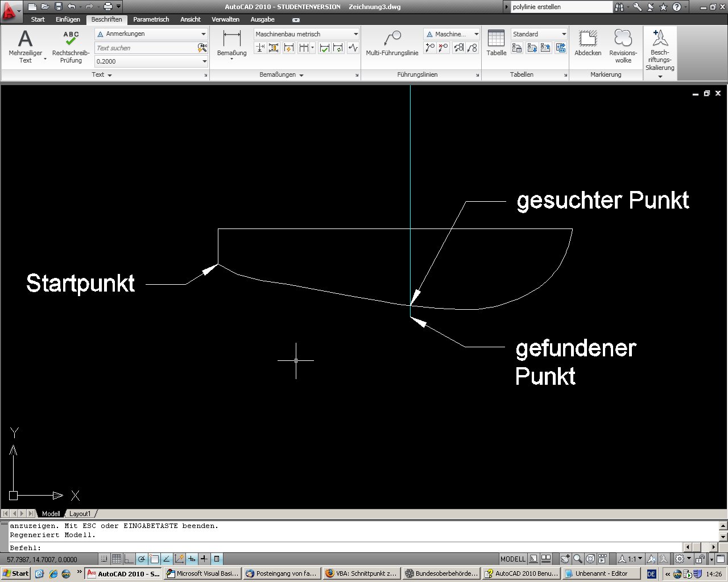Click the Open file icon in quick access toolbar
Screen dimensions: 728x582
click(45, 7)
